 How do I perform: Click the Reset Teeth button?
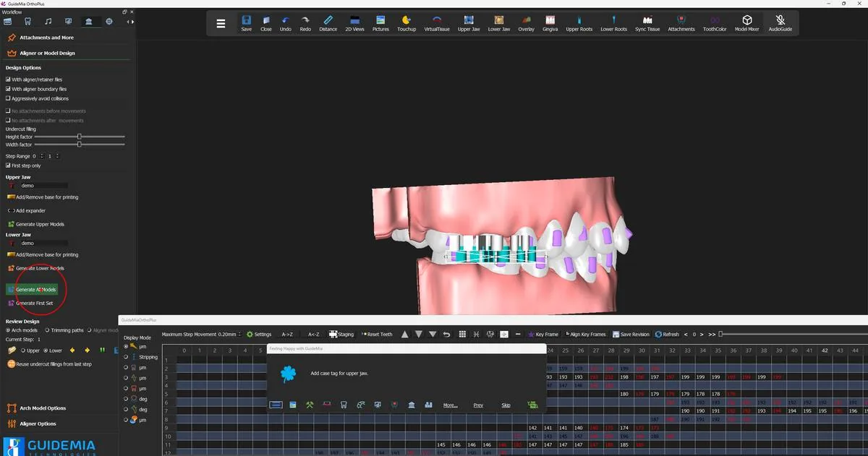point(376,335)
